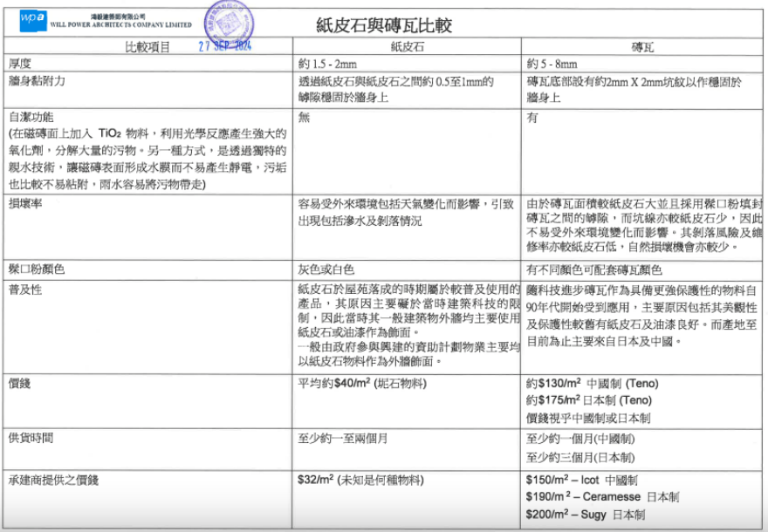Viewport: 768px width, 532px height.
Task: Select the 灰色或白色 grout colour cell
Action: (326, 270)
